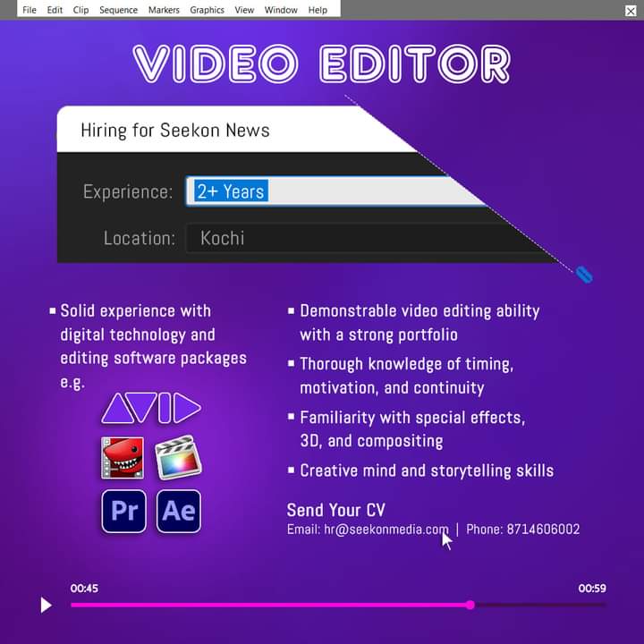This screenshot has width=644, height=644.
Task: Click the Final Cut Pro clapperboard icon
Action: (178, 459)
